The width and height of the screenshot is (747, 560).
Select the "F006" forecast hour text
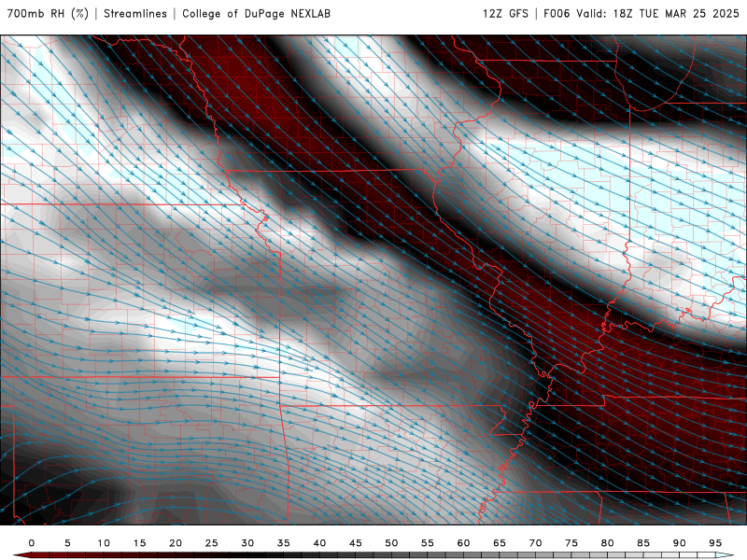(x=557, y=13)
